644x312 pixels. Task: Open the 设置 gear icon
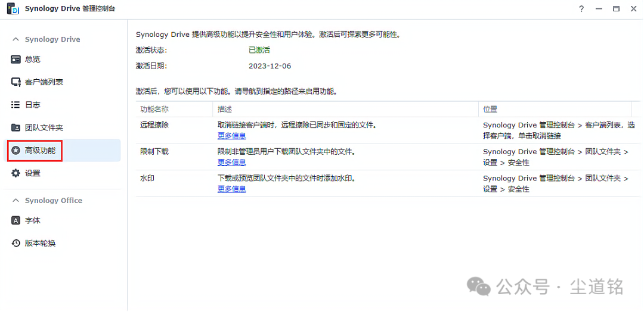16,173
